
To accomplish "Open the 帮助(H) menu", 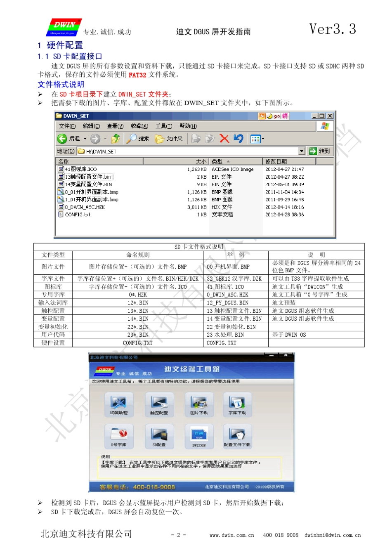I will coord(188,126).
